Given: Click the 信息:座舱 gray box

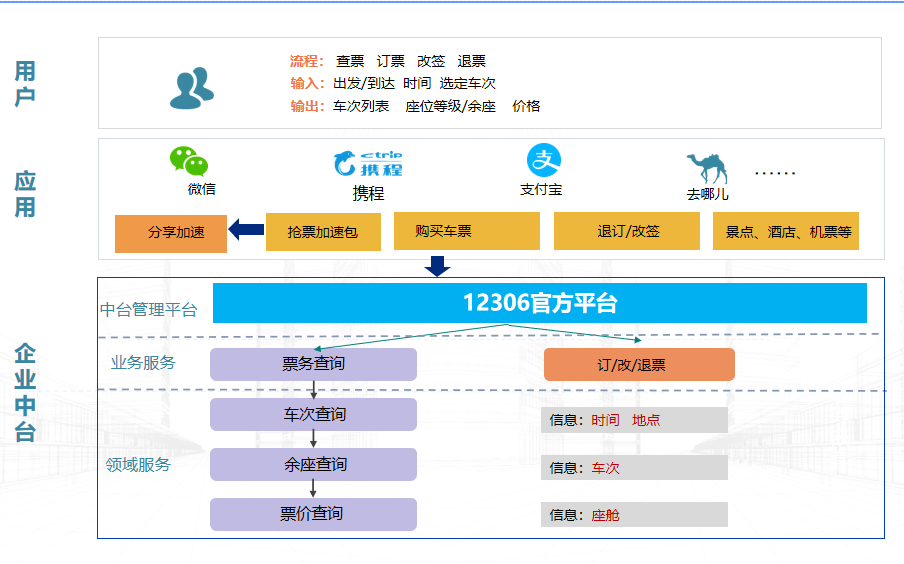Looking at the screenshot, I should [634, 514].
